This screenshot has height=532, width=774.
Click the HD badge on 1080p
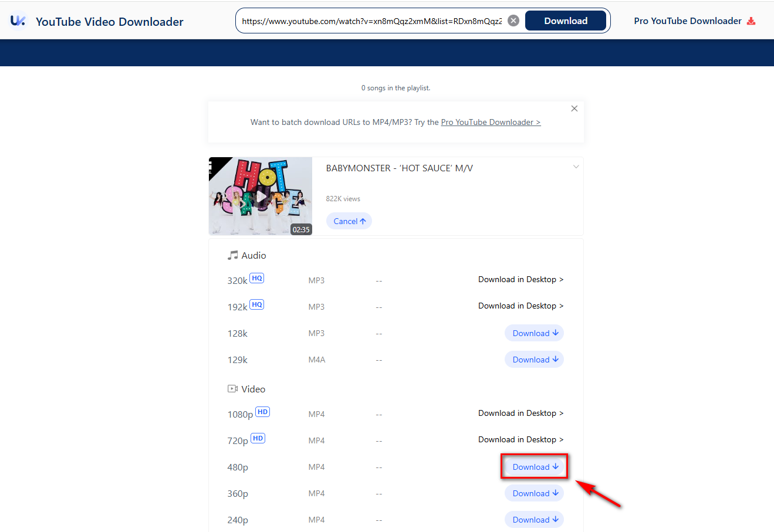pos(263,412)
